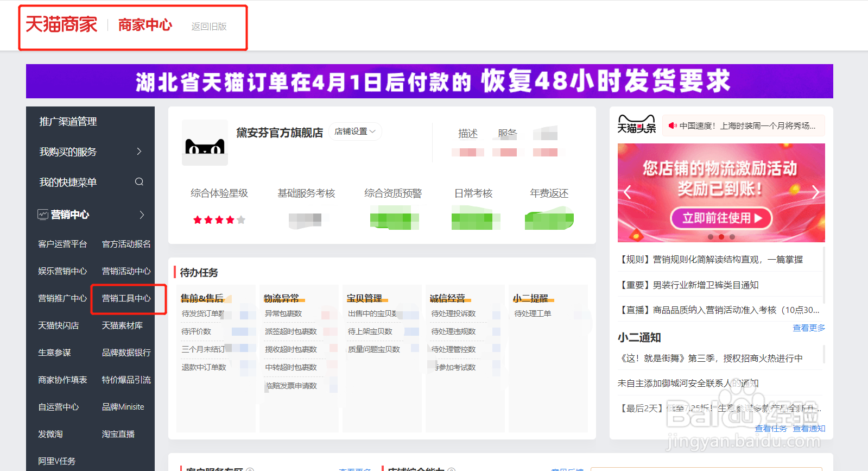Click 待评价数 task item

click(x=196, y=331)
